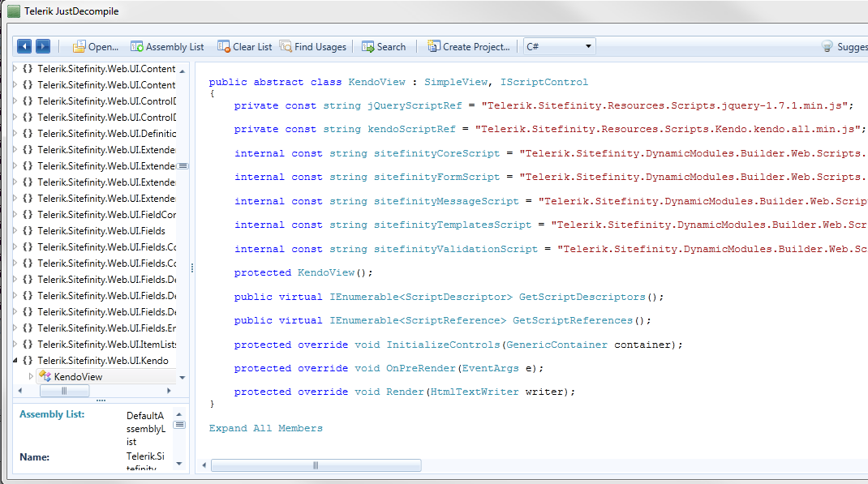Viewport: 868px width, 484px height.
Task: Open an assembly with the Open... button
Action: [95, 47]
